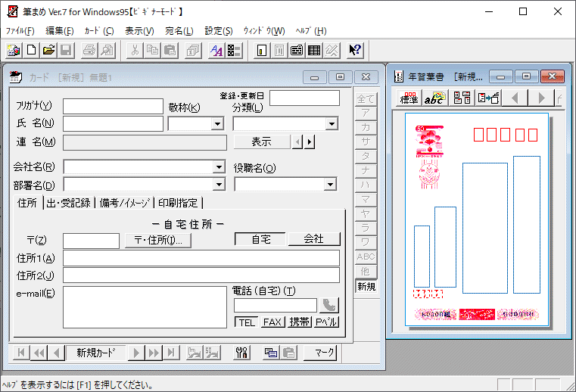
Task: Click into the 住所1 address field
Action: tap(201, 258)
